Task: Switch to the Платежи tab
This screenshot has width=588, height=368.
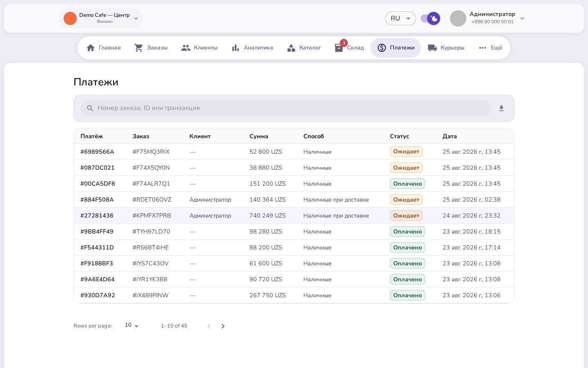Action: coord(396,48)
